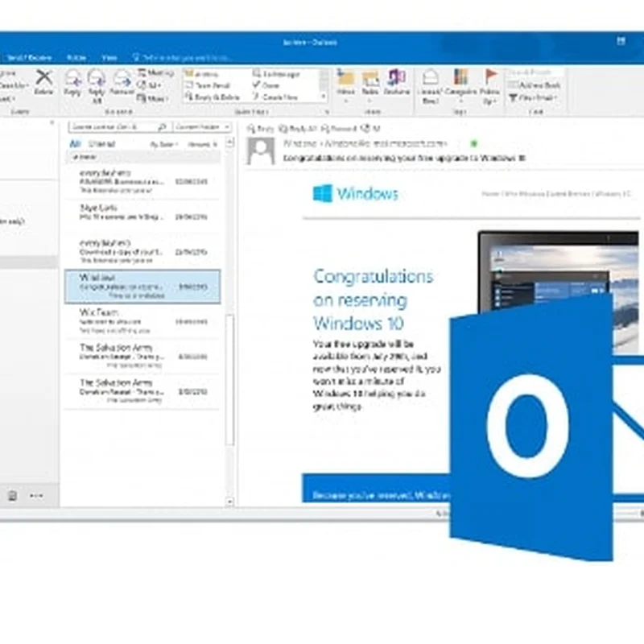Image resolution: width=644 pixels, height=644 pixels.
Task: Open the Categorize color squares icon
Action: tap(460, 81)
